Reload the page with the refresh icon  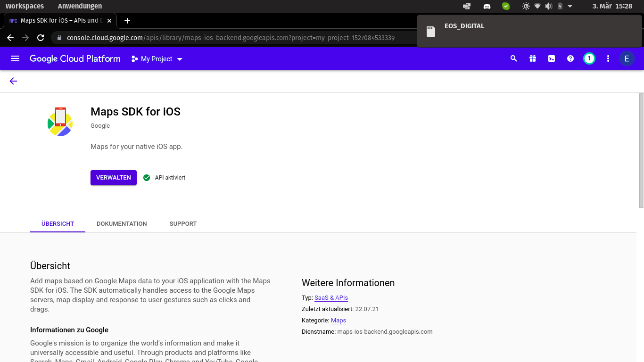pos(41,38)
